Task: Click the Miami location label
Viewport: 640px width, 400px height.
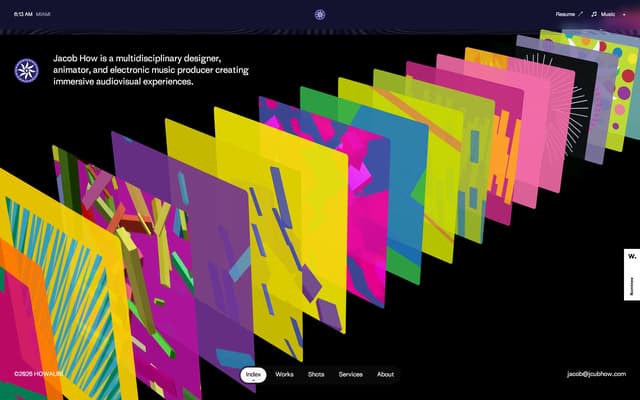Action: coord(43,14)
